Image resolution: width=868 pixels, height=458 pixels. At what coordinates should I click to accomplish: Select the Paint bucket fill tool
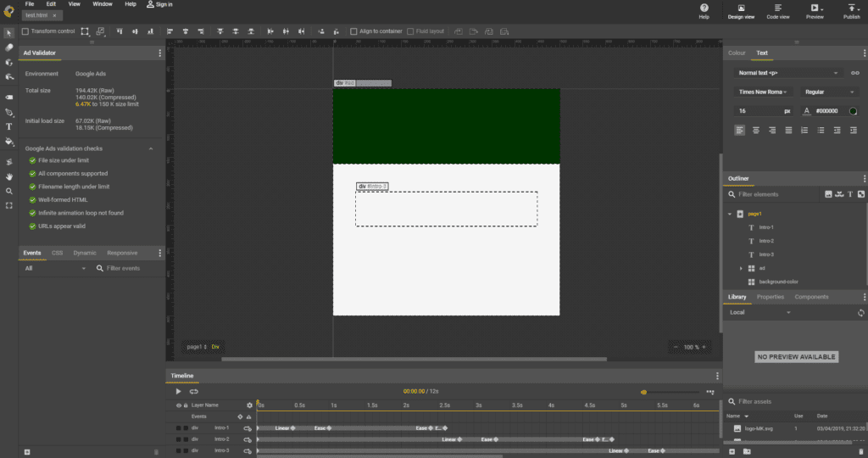pos(8,142)
